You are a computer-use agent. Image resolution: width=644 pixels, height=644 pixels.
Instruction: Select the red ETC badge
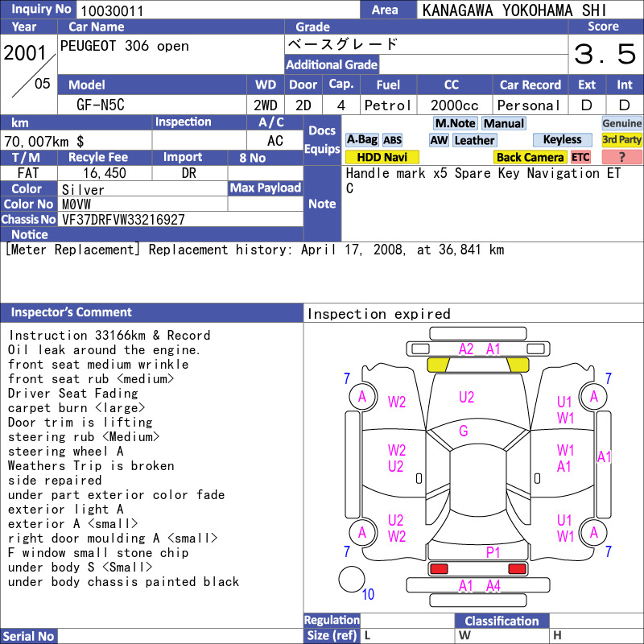pyautogui.click(x=580, y=157)
